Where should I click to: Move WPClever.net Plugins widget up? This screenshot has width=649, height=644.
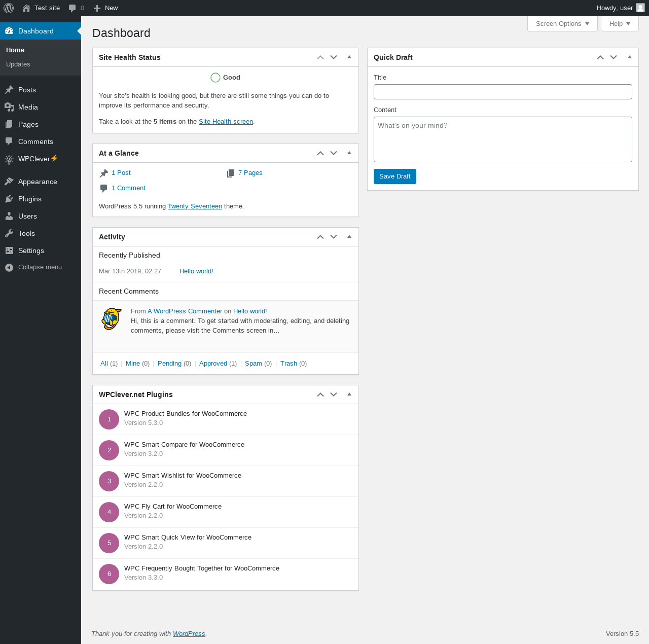coord(320,395)
